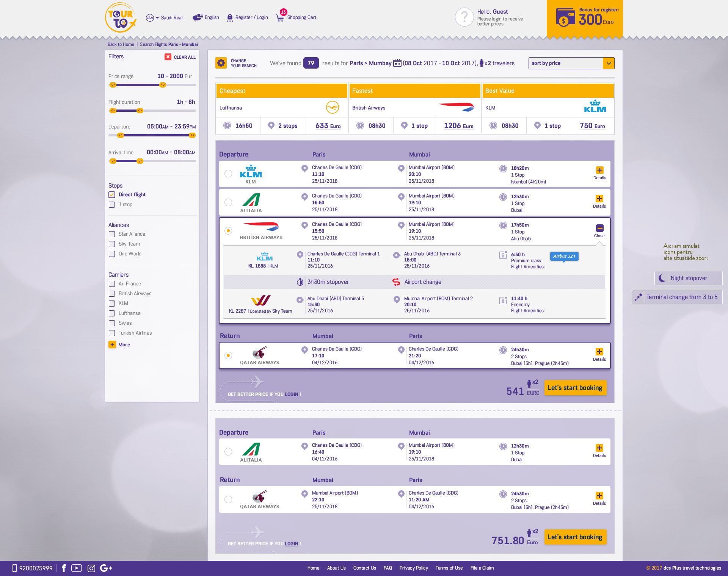Tick the One World checkbox

pos(112,254)
